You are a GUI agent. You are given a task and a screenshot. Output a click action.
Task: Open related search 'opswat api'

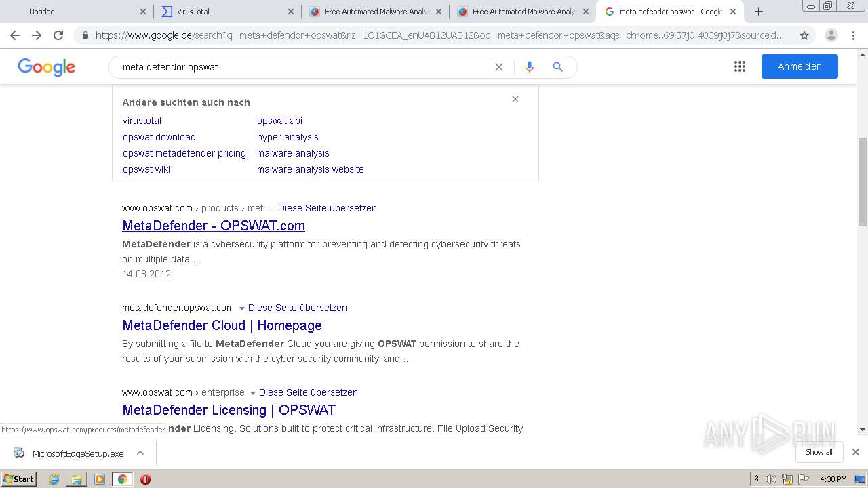pyautogui.click(x=279, y=121)
